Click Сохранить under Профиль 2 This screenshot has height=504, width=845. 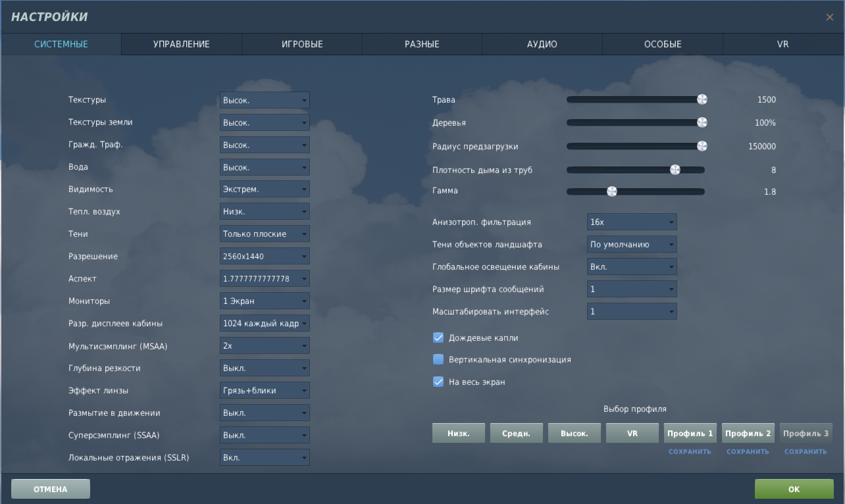tap(748, 452)
